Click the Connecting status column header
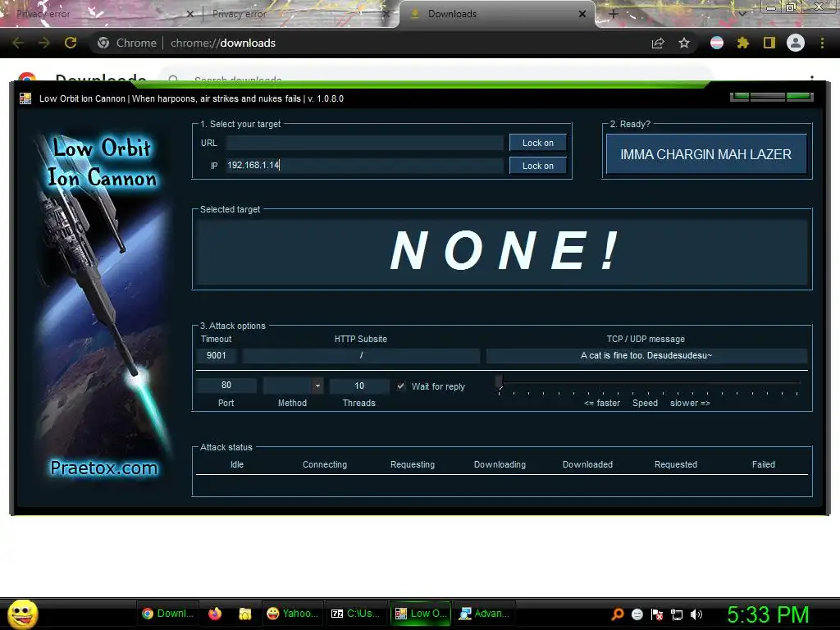Image resolution: width=840 pixels, height=630 pixels. click(x=325, y=464)
